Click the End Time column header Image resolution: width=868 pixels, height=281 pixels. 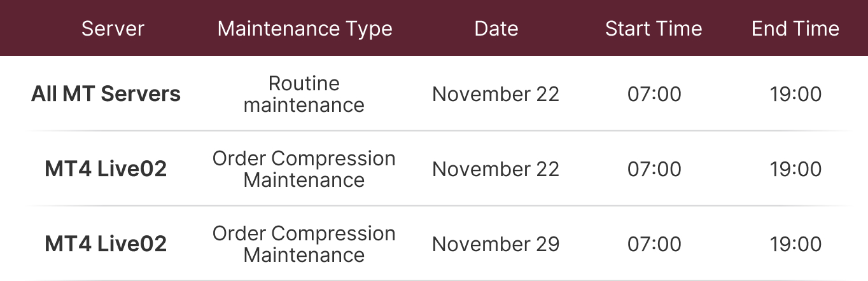(x=795, y=29)
